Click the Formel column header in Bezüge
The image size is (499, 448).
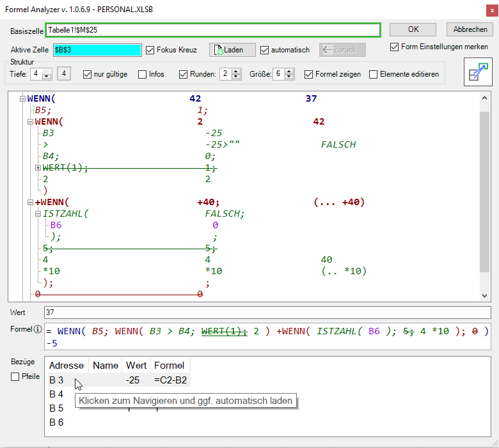click(x=170, y=366)
